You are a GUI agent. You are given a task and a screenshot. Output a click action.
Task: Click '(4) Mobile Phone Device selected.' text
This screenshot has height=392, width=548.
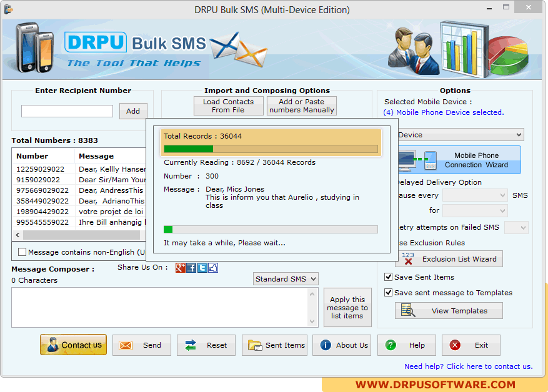tap(444, 112)
